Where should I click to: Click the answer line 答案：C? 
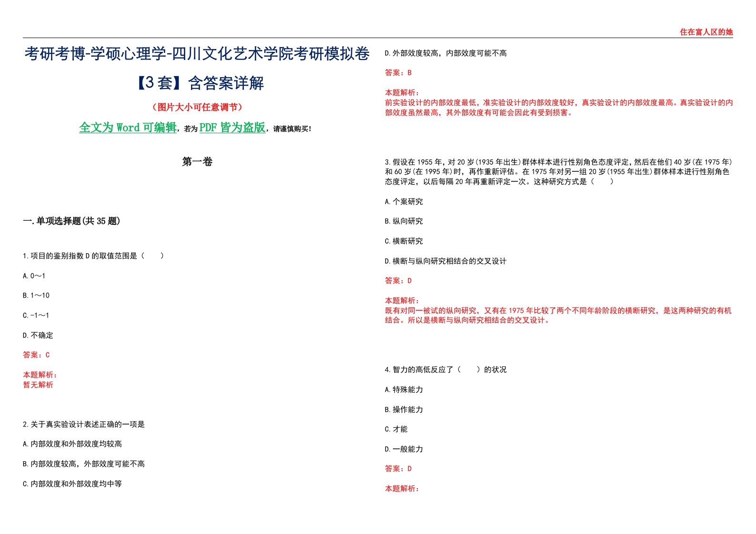36,355
